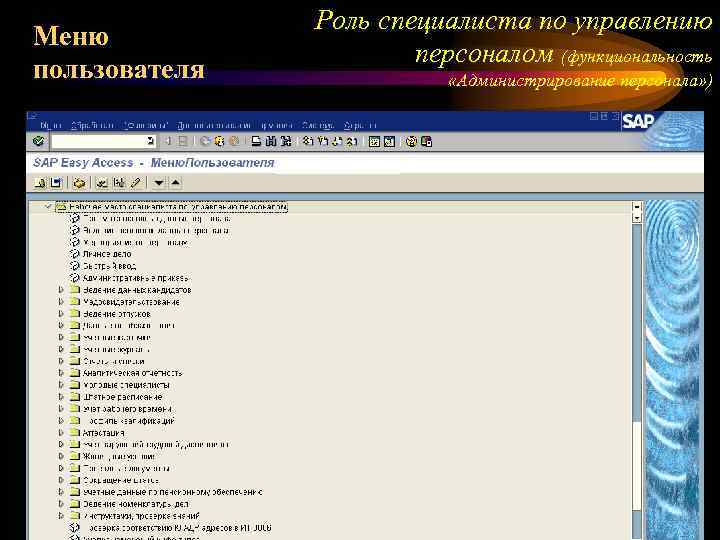The width and height of the screenshot is (720, 540).
Task: Click the First Page navigation icon
Action: pos(308,141)
